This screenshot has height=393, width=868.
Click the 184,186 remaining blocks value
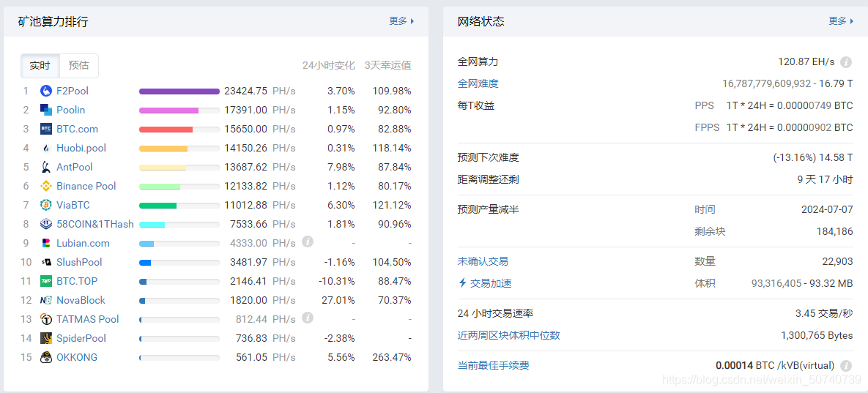pos(835,231)
